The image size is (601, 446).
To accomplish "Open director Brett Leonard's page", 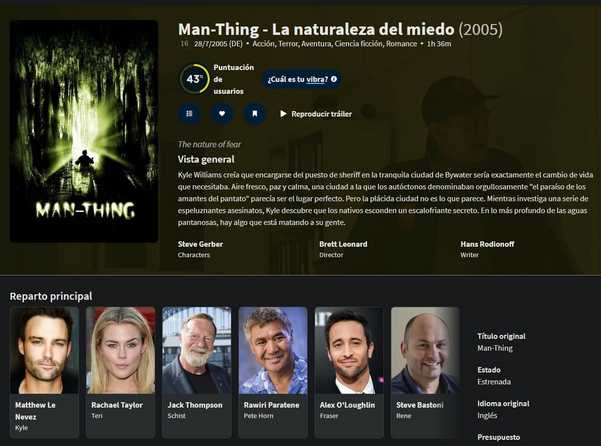I will [x=343, y=244].
